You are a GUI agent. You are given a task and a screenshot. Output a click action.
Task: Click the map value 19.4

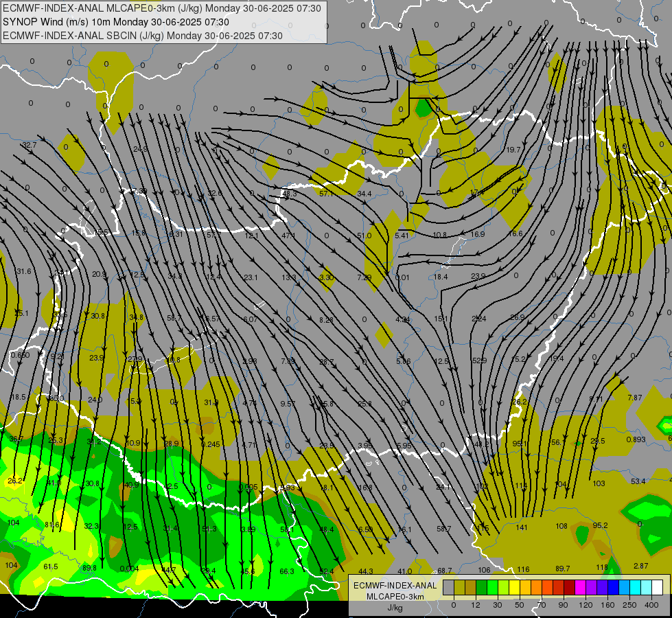point(556,358)
